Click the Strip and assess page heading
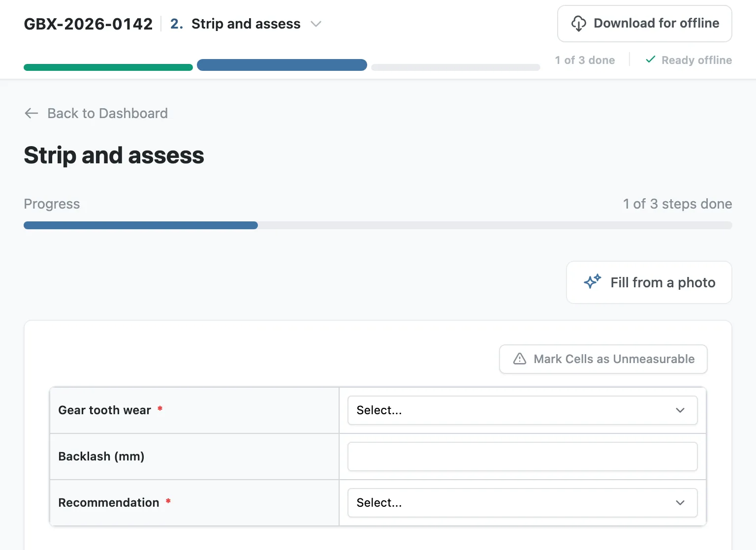This screenshot has width=756, height=550. point(114,155)
